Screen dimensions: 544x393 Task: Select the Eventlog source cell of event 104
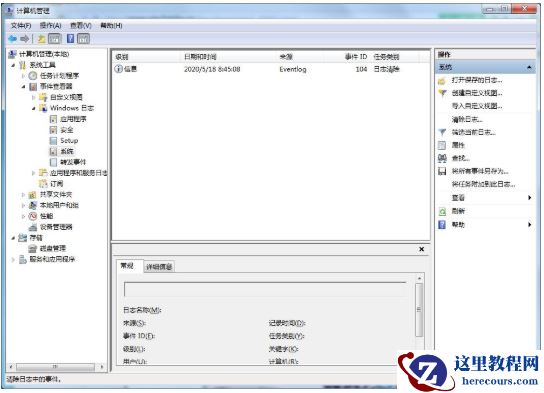click(293, 69)
